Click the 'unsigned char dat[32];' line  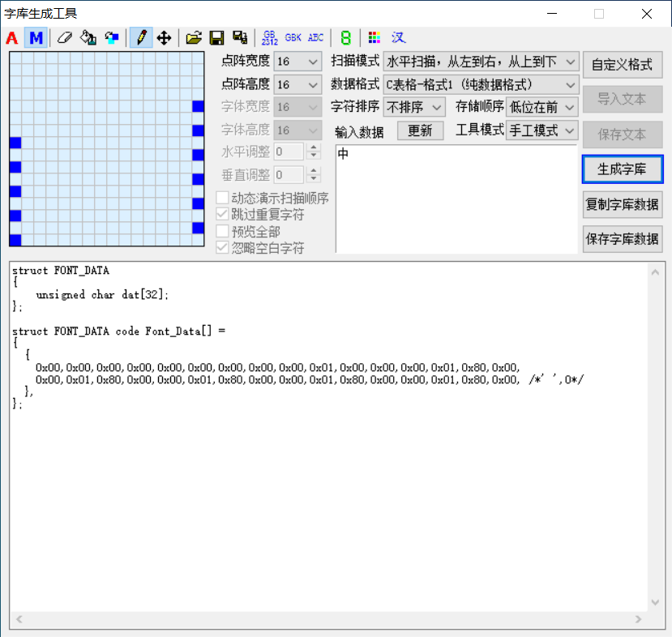click(102, 294)
